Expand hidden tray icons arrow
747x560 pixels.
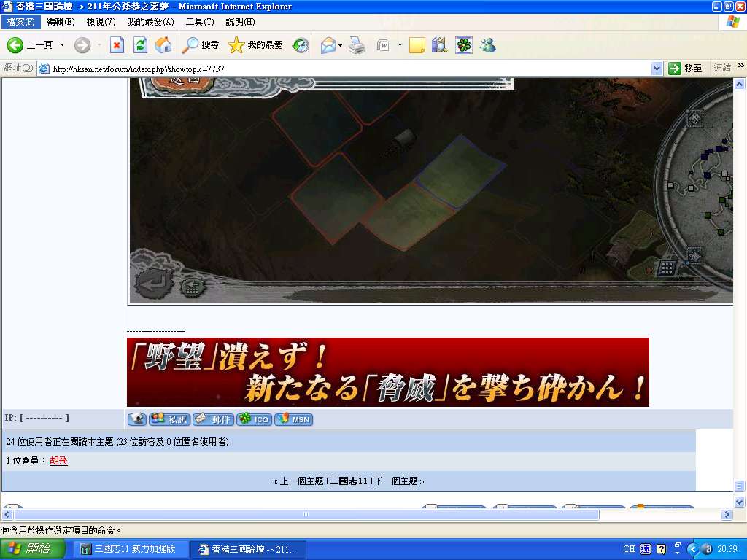tap(692, 550)
